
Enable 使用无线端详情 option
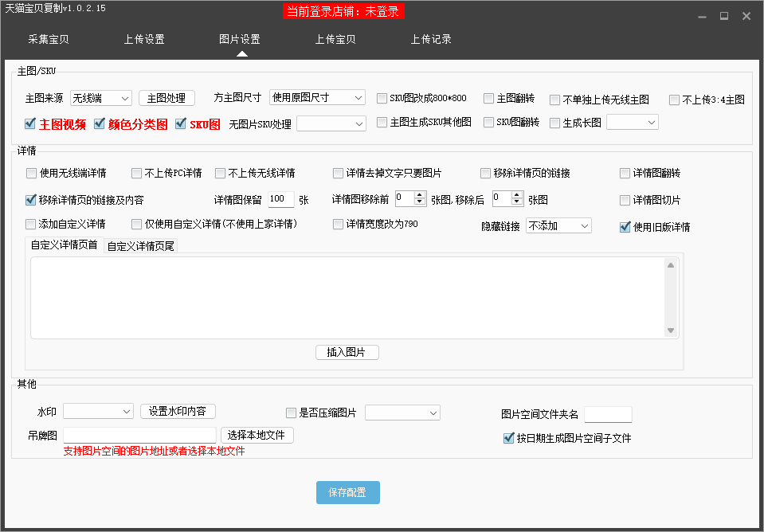(x=31, y=173)
